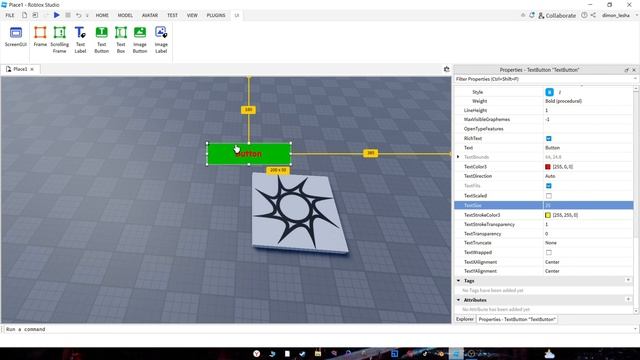Toggle the TextFits checkbox
The width and height of the screenshot is (640, 360).
549,186
